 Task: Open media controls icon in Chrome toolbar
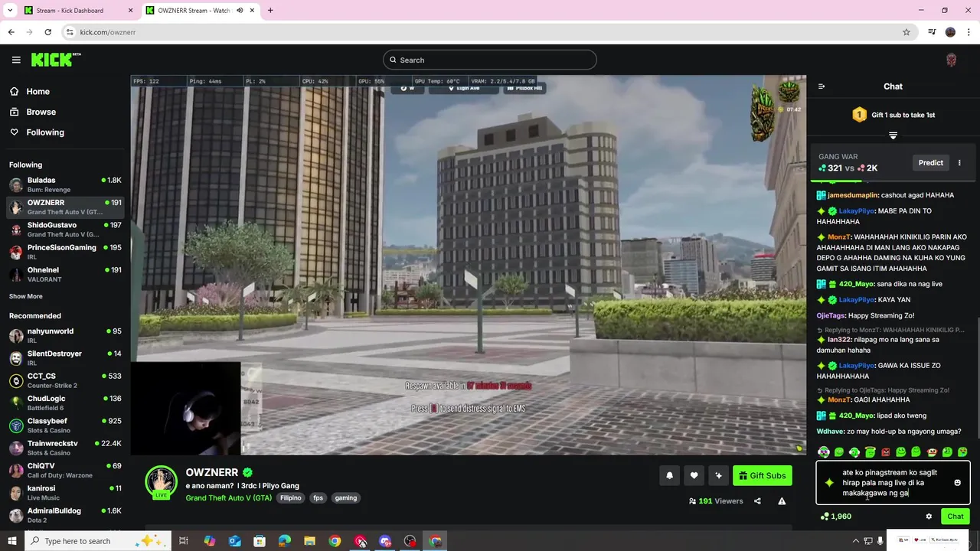(932, 32)
